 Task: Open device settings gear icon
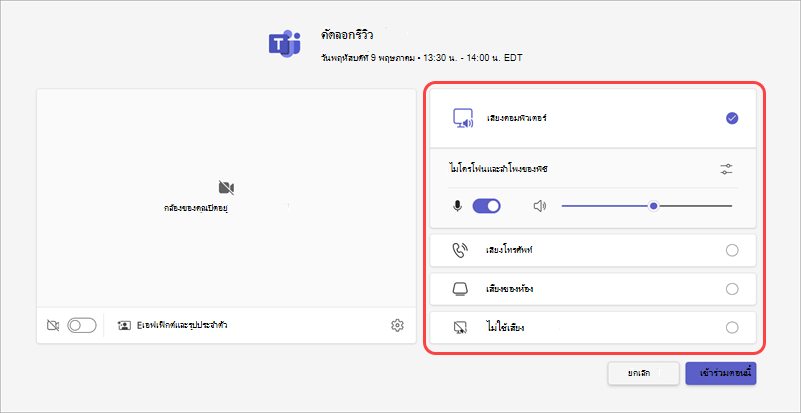(397, 325)
